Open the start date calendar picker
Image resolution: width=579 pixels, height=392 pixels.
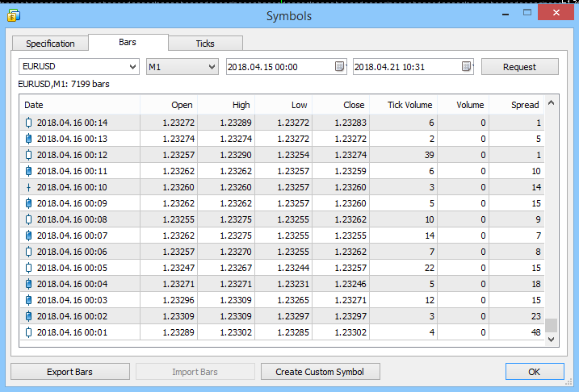[x=339, y=66]
